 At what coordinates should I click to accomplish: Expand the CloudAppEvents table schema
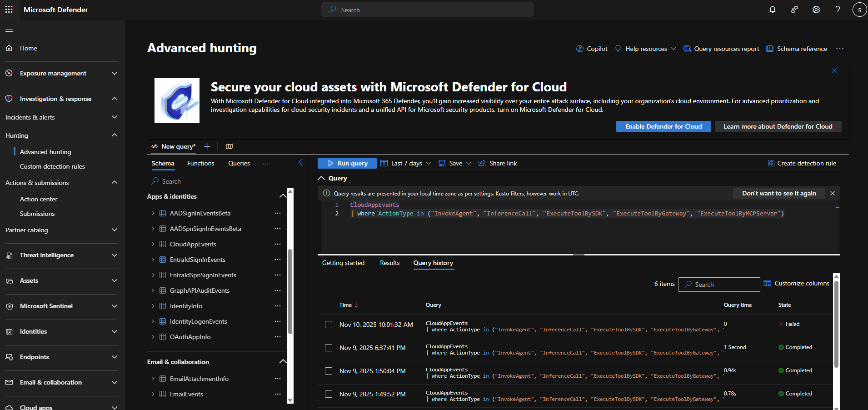pos(154,244)
